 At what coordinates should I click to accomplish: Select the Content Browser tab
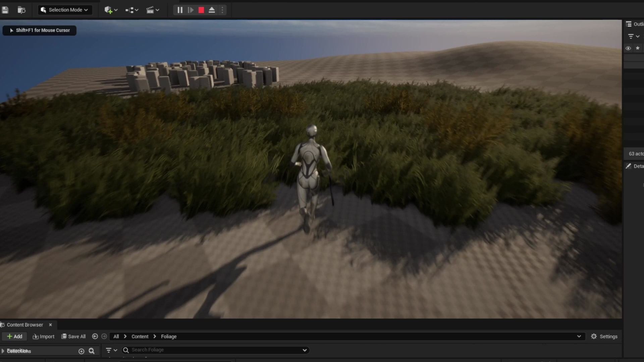point(25,325)
